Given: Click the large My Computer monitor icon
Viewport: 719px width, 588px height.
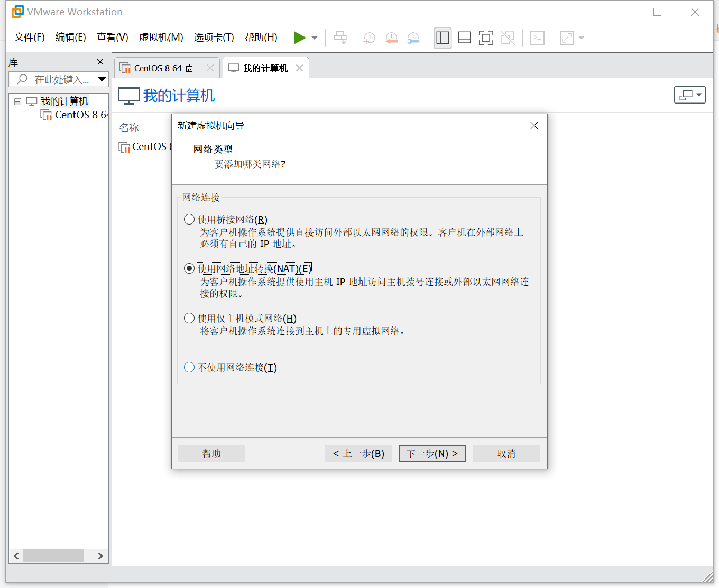Looking at the screenshot, I should tap(128, 96).
